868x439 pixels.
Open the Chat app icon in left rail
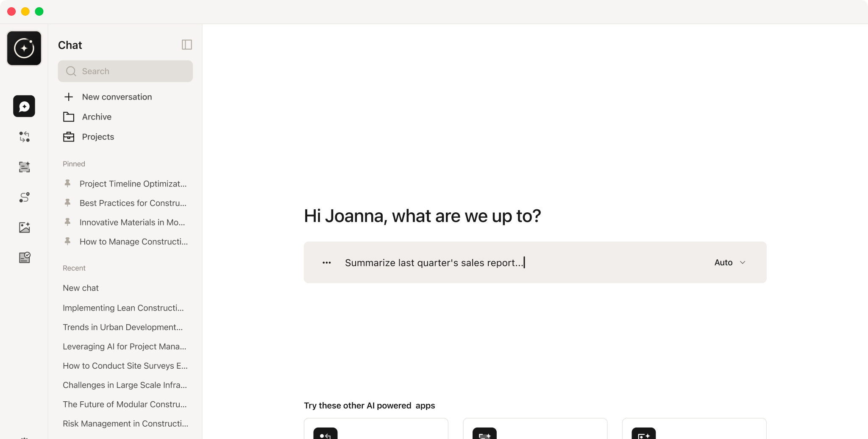pyautogui.click(x=24, y=106)
